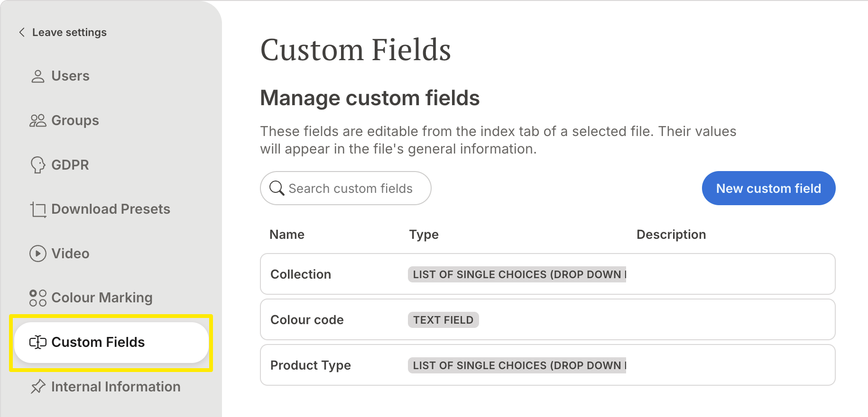Screen dimensions: 868x417
Task: Click the Leave settings link
Action: (x=69, y=32)
